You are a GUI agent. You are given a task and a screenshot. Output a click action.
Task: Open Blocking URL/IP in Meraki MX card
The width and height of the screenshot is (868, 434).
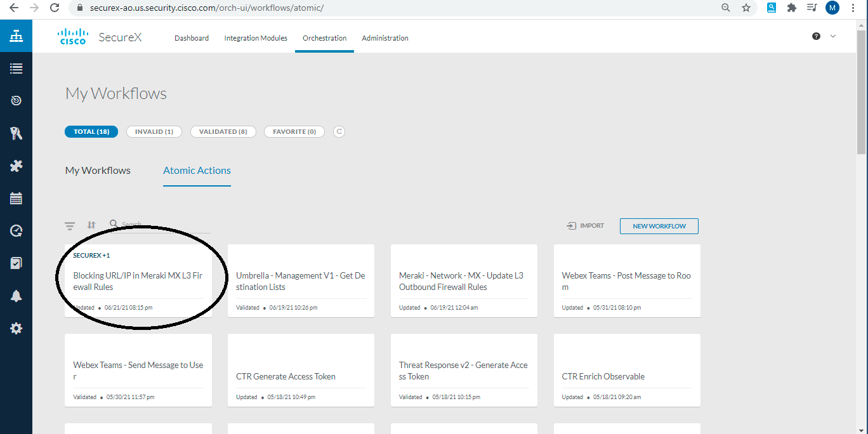point(138,281)
